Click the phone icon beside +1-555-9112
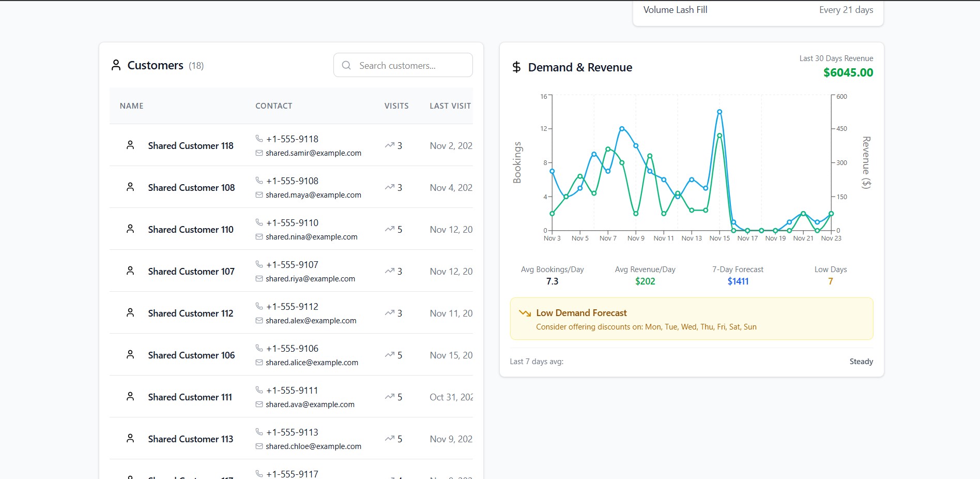This screenshot has height=479, width=980. 259,306
